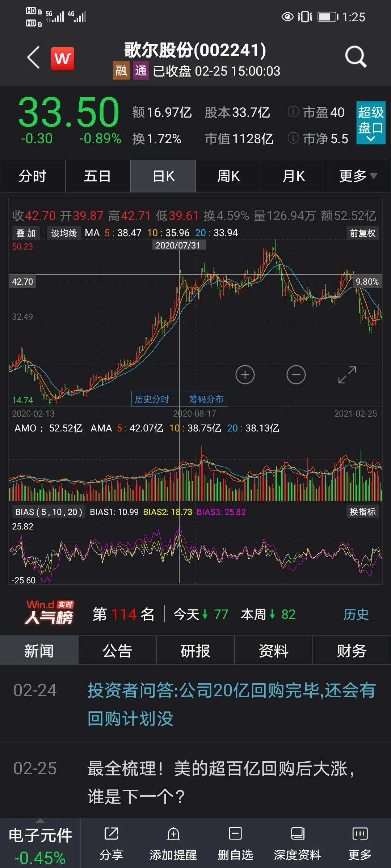Tap the 设均线 MA settings button

pyautogui.click(x=64, y=233)
